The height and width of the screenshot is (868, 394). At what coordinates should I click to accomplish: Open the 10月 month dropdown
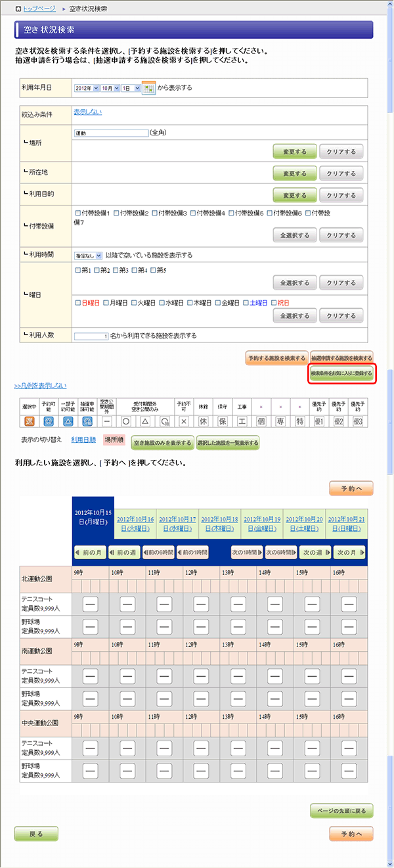[111, 88]
